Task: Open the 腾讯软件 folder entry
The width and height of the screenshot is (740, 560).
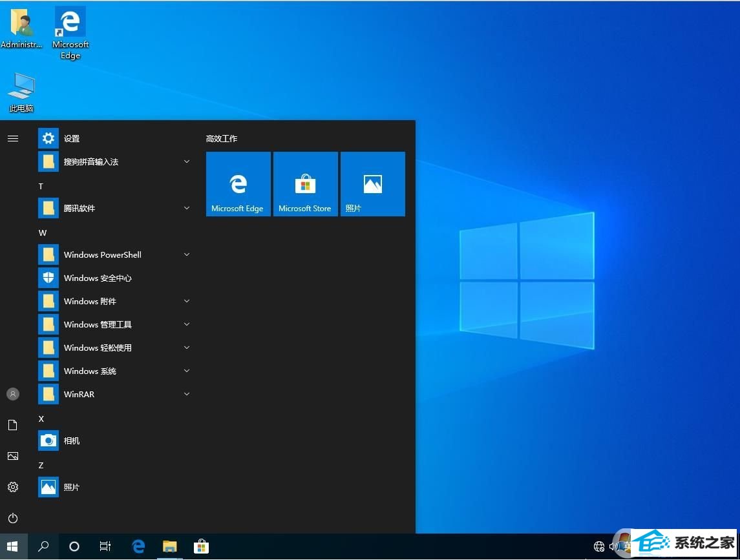Action: click(116, 208)
